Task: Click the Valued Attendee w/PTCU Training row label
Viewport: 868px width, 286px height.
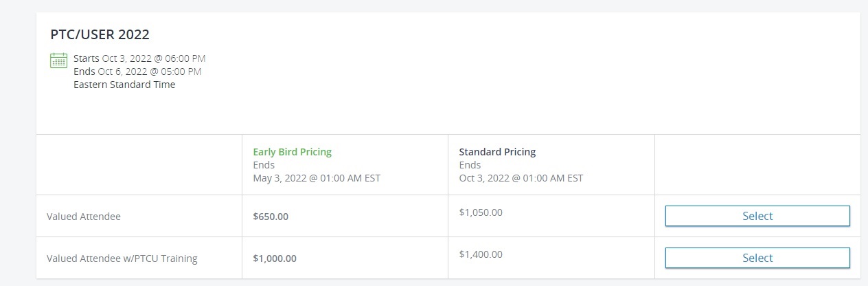Action: [122, 258]
